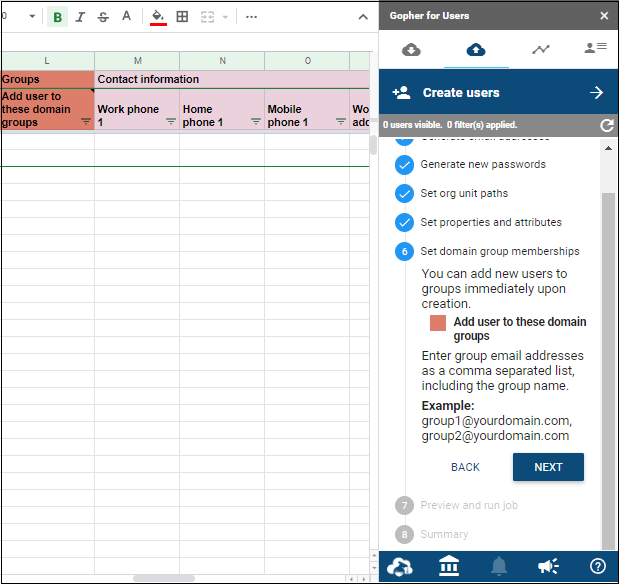Go to Set properties and attributes step
Screen dimensions: 619x584
point(491,222)
